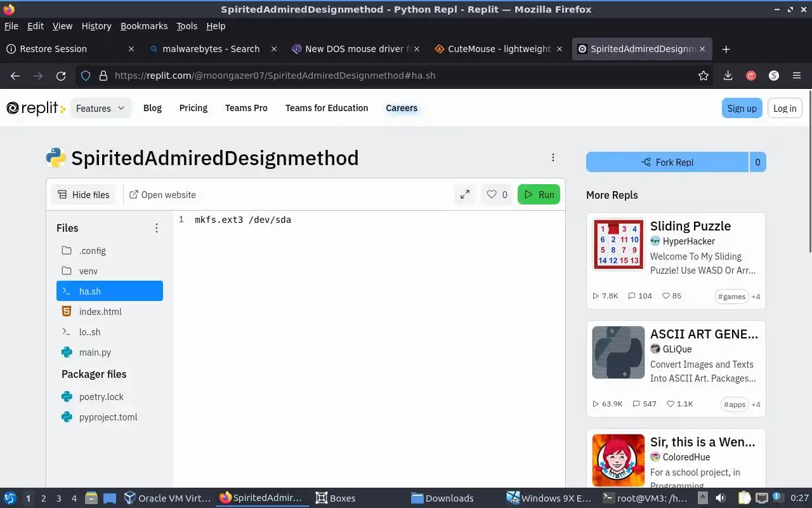Open Teams for Education page
Screen dimensions: 812x508
(327, 108)
